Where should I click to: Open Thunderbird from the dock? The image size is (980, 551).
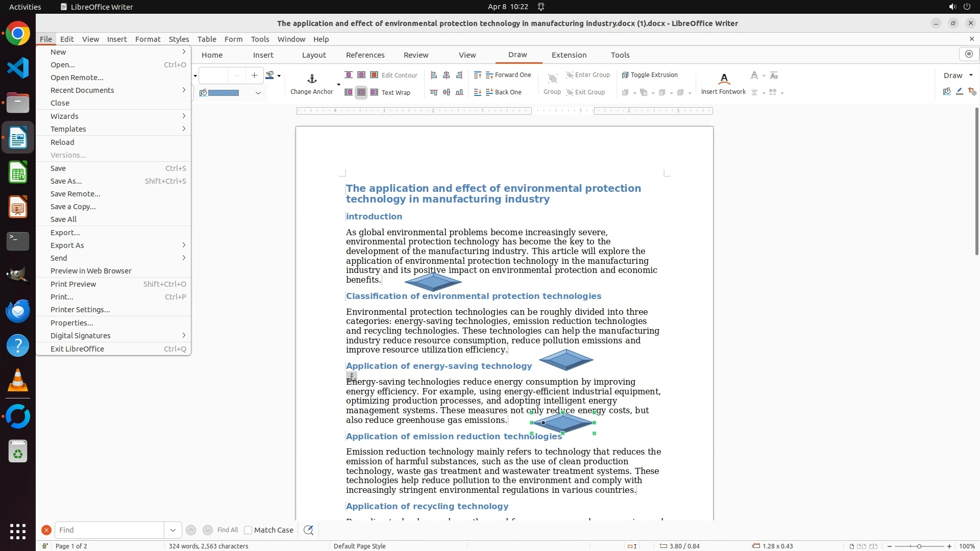click(18, 311)
